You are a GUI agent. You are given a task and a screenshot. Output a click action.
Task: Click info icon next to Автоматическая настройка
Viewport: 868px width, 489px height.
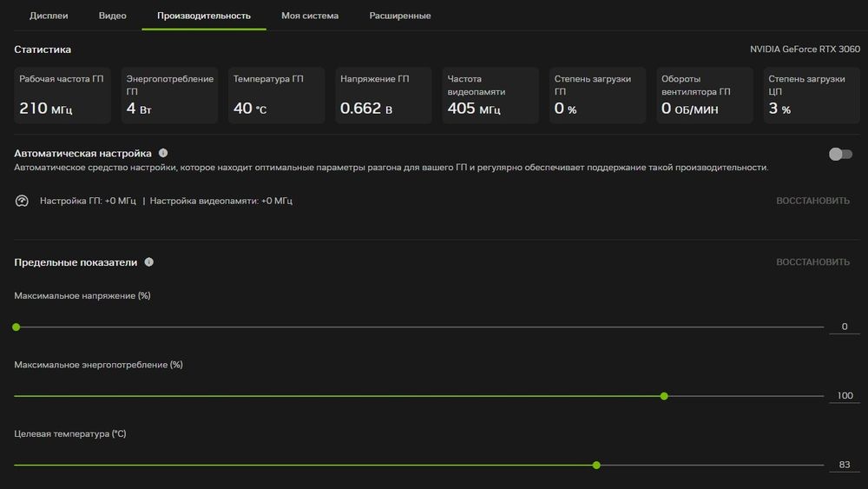(x=163, y=153)
